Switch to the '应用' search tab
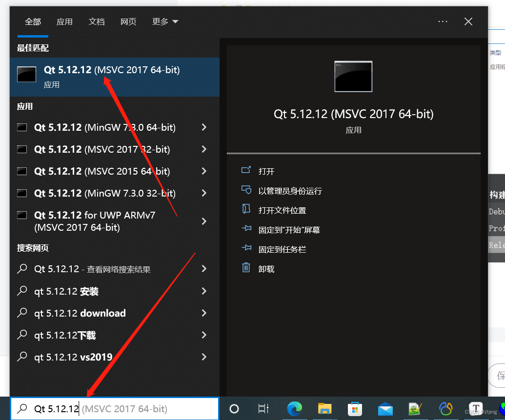 point(64,21)
